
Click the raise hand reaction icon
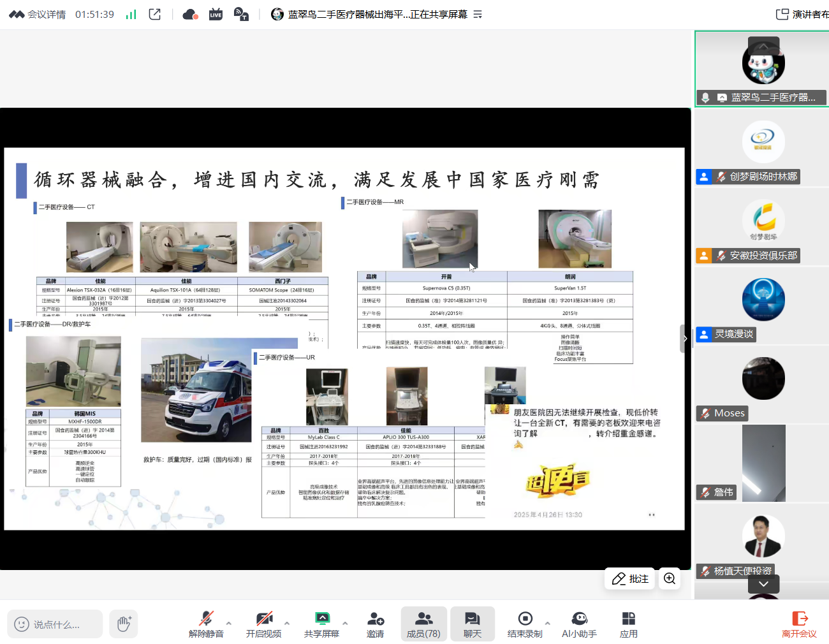[x=124, y=624]
